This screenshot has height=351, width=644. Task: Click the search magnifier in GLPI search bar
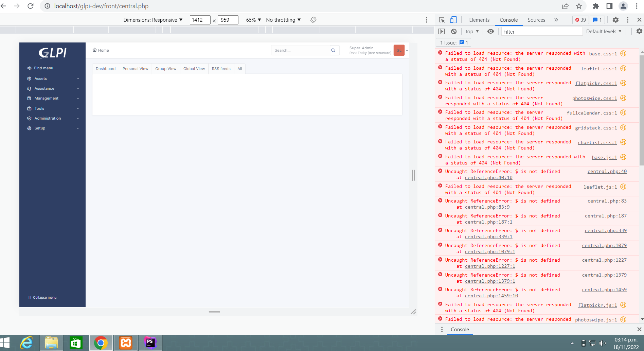click(333, 50)
